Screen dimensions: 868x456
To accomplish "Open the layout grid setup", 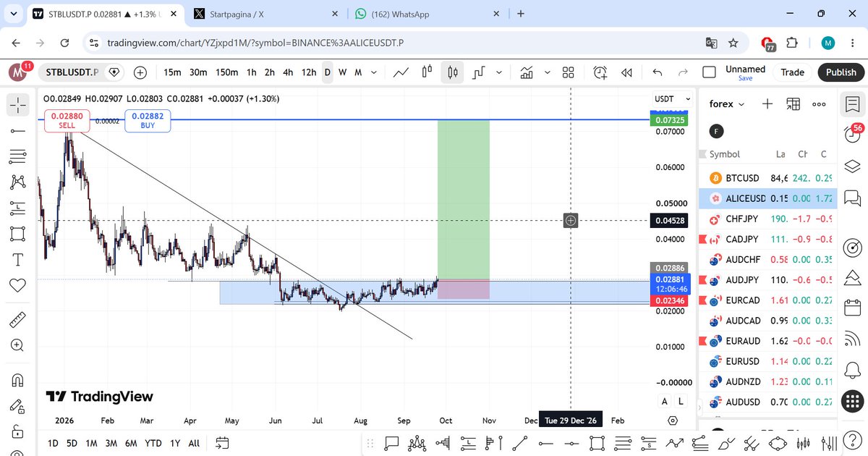I will click(569, 72).
